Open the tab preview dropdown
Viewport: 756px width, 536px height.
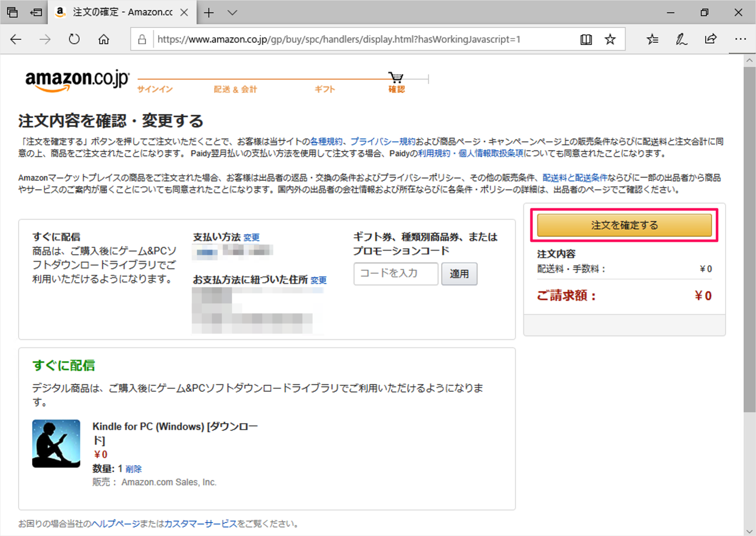tap(233, 12)
